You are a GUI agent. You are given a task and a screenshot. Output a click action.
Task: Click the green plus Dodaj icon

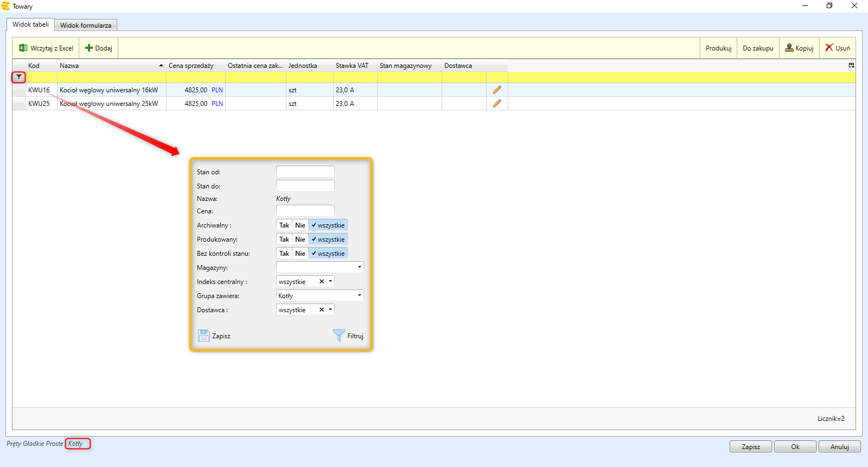click(89, 48)
